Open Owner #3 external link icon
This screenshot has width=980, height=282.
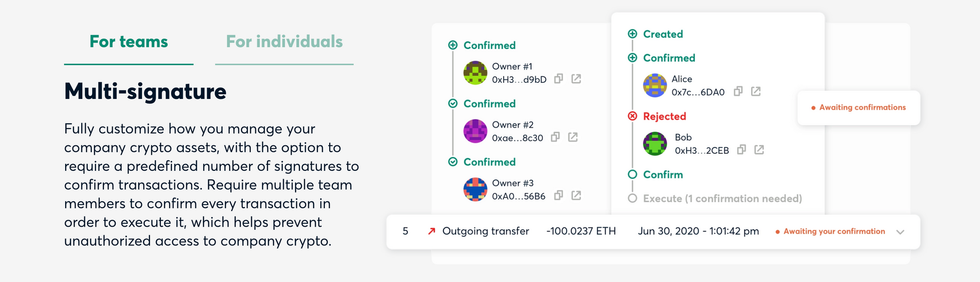pos(576,195)
